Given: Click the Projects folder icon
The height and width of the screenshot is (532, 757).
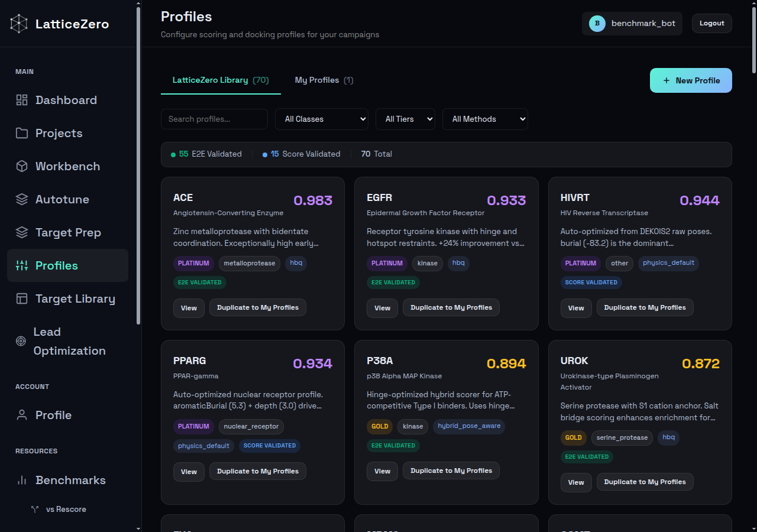Looking at the screenshot, I should pos(22,133).
